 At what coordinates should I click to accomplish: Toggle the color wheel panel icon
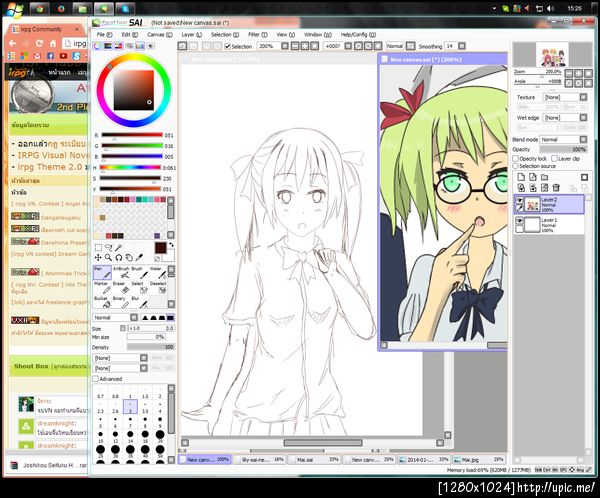(98, 46)
